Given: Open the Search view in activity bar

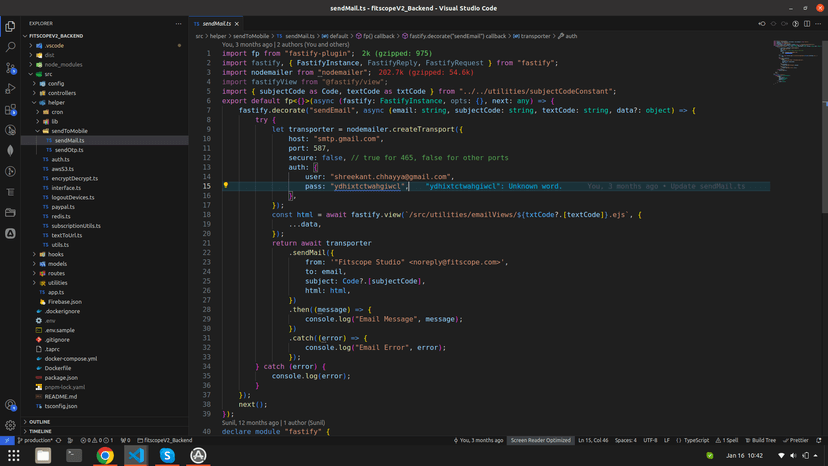Looking at the screenshot, I should 10,47.
